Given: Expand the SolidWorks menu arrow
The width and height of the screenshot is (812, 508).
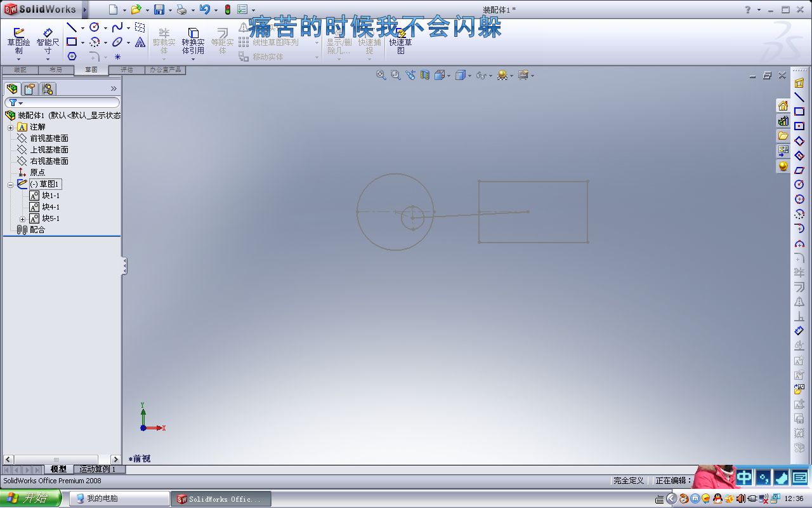Looking at the screenshot, I should pos(85,10).
